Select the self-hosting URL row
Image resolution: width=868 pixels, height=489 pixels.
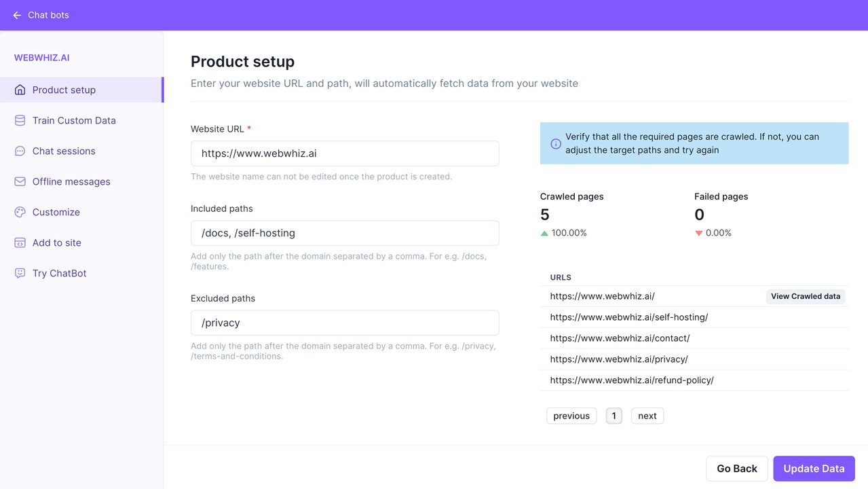tap(629, 317)
